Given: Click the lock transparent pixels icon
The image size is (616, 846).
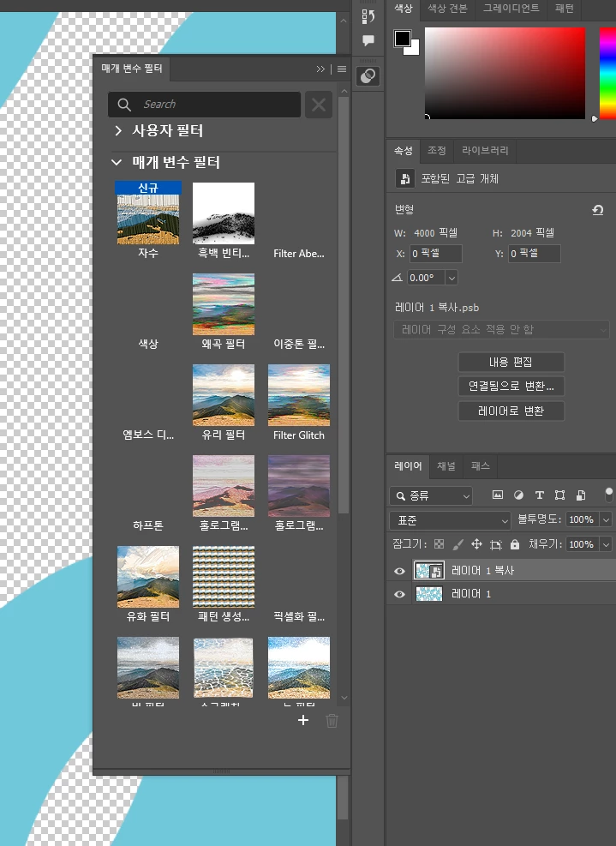Looking at the screenshot, I should pyautogui.click(x=439, y=544).
